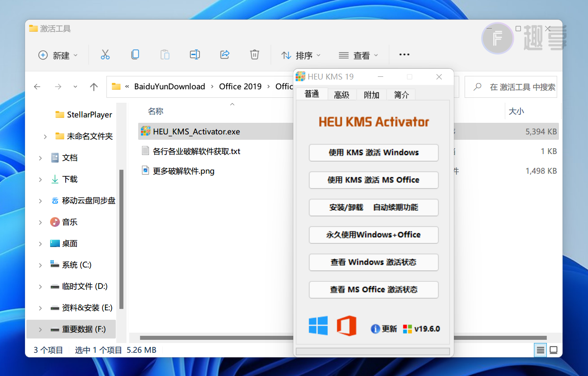Click the folder icon in the address bar

116,87
